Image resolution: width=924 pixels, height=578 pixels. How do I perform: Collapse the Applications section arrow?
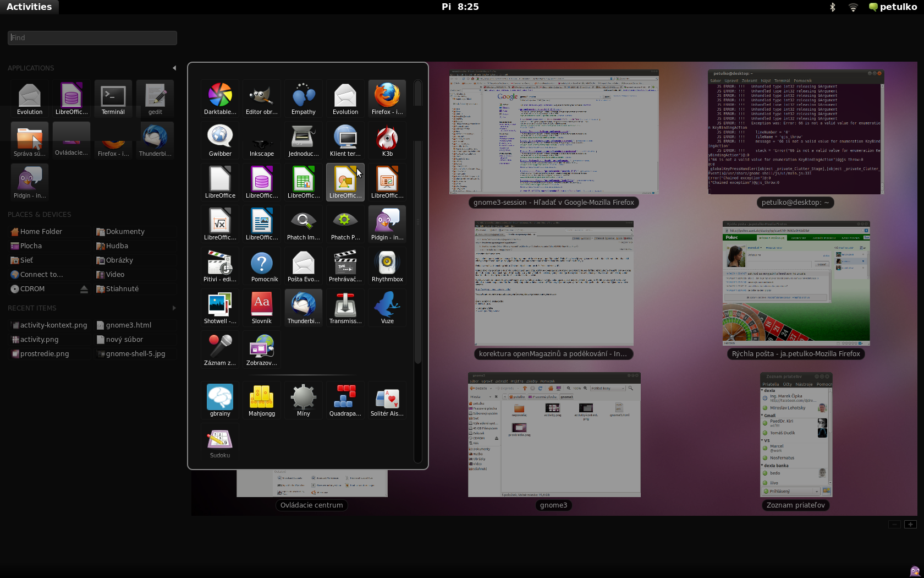(x=174, y=68)
